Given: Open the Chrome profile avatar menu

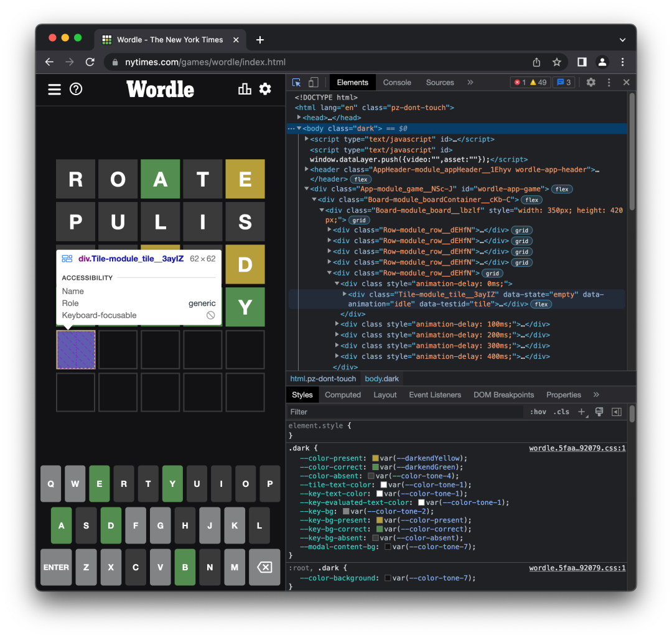Looking at the screenshot, I should (602, 62).
